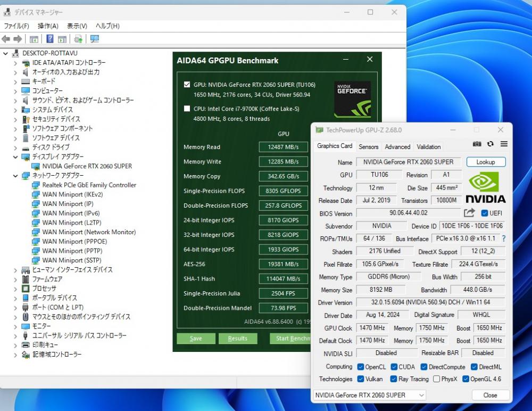This screenshot has width=532, height=411.
Task: Click the NVIDIA logo in GPU-Z
Action: [485, 187]
